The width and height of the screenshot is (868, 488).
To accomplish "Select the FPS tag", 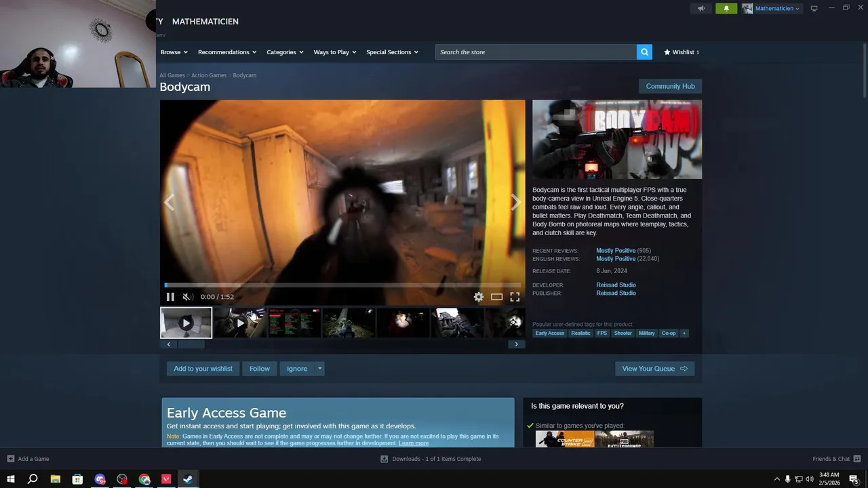I will coord(602,333).
